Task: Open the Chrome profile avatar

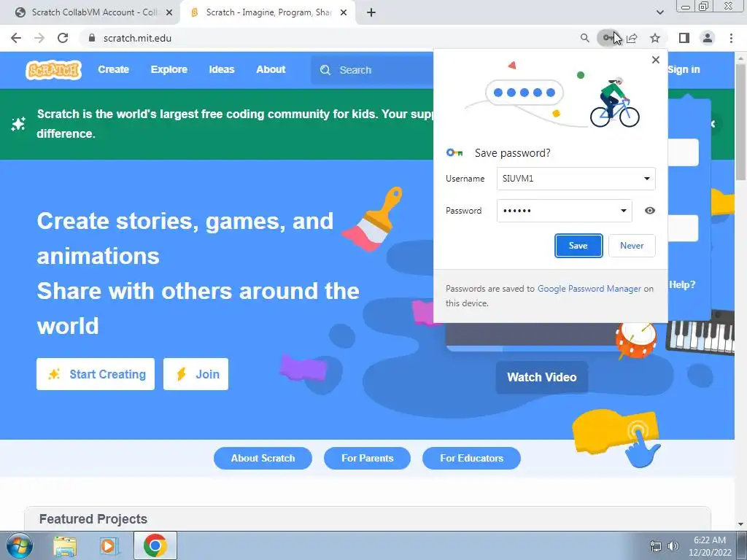Action: (708, 38)
